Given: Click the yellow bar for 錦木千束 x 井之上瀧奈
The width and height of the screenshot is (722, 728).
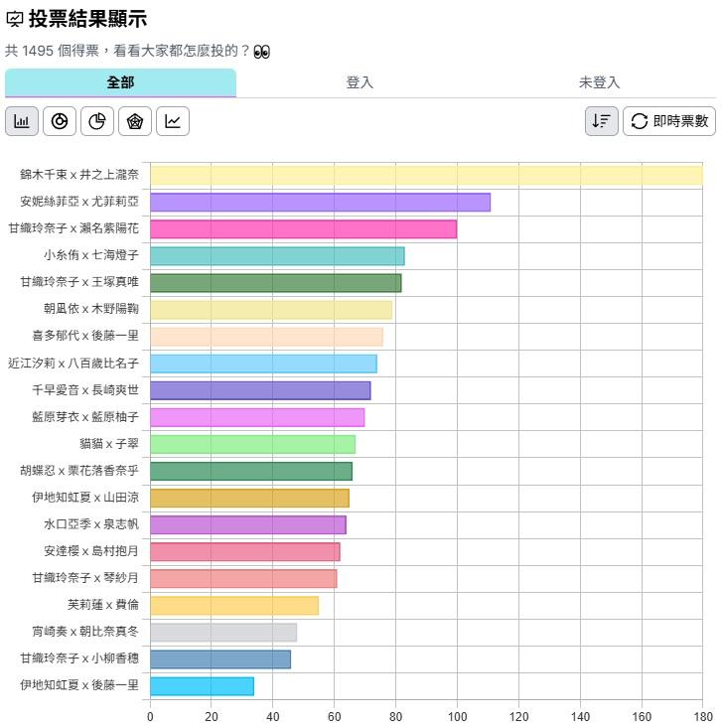Looking at the screenshot, I should click(426, 175).
